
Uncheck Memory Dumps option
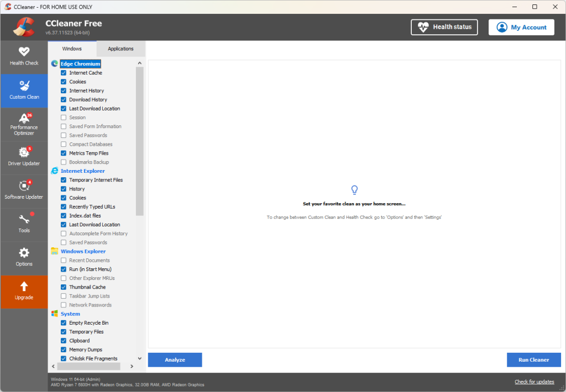click(x=64, y=349)
